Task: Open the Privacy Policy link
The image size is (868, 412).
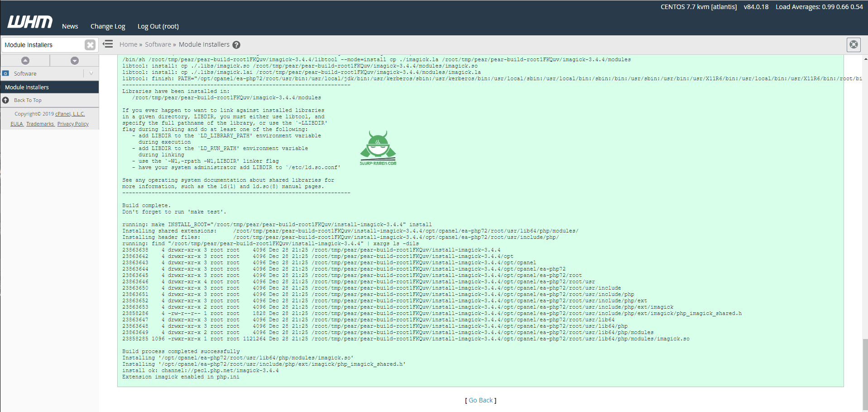Action: (73, 124)
